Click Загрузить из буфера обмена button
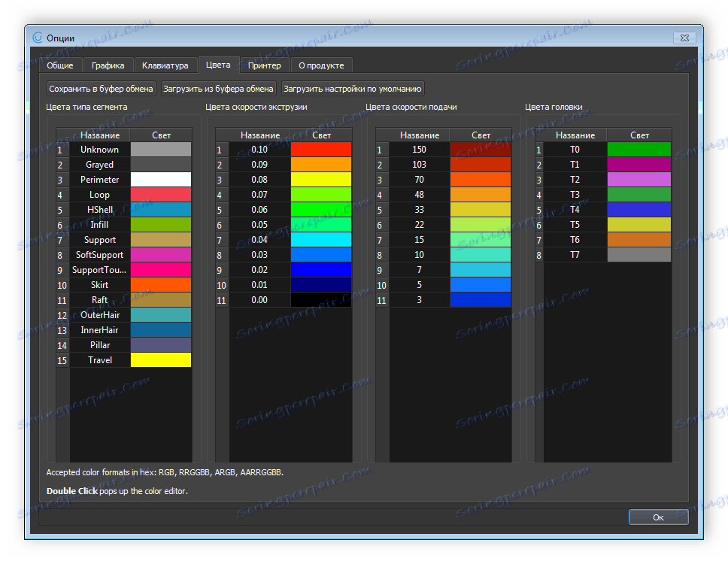 pyautogui.click(x=218, y=89)
